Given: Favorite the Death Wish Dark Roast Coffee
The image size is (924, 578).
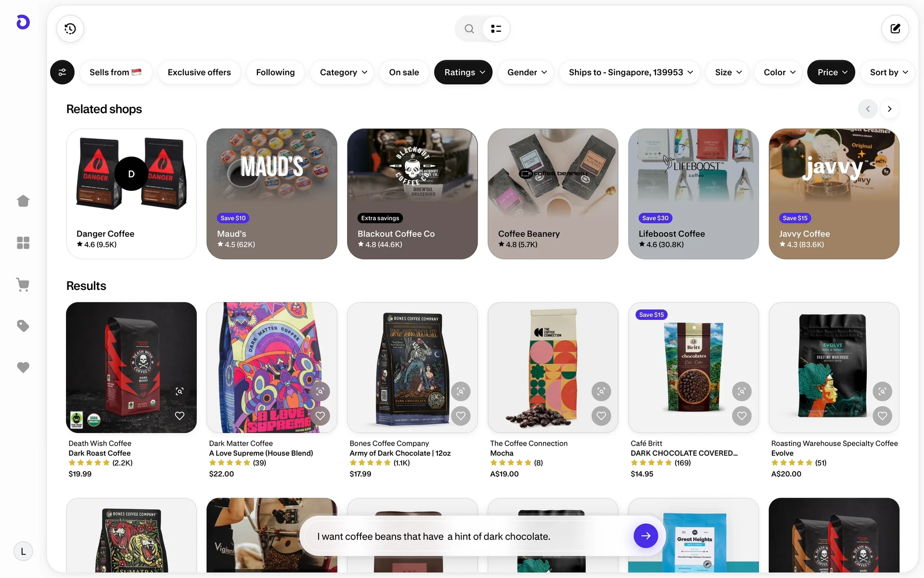Looking at the screenshot, I should pyautogui.click(x=180, y=416).
